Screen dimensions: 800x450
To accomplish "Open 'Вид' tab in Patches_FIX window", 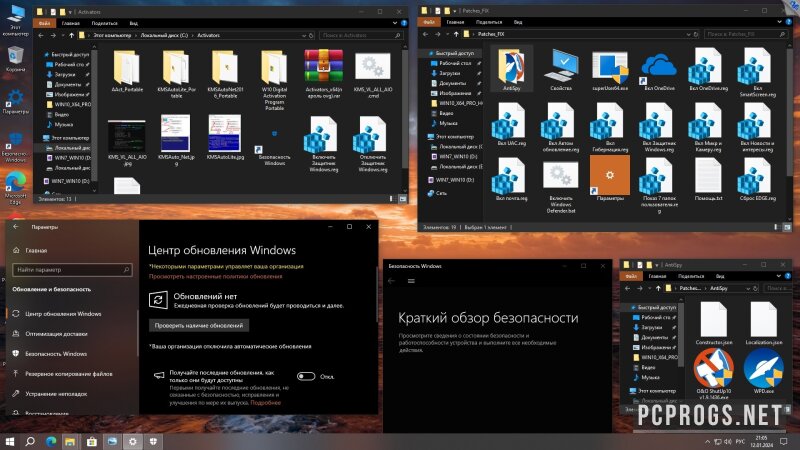I will [x=518, y=22].
